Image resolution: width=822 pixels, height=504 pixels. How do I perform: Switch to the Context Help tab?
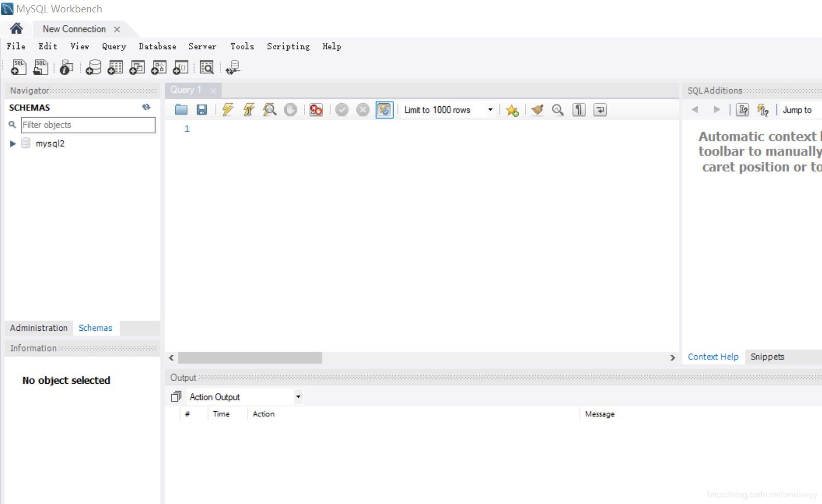[x=713, y=357]
